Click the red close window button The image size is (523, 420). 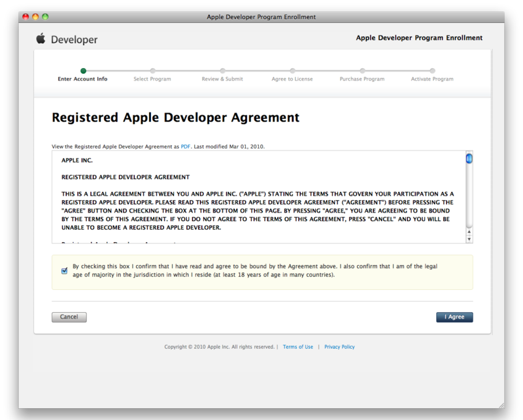pos(25,17)
